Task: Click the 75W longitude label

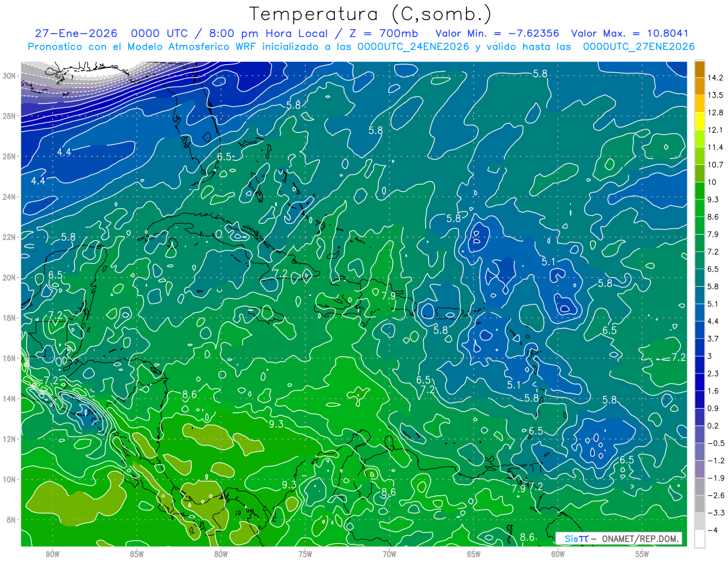Action: 305,554
